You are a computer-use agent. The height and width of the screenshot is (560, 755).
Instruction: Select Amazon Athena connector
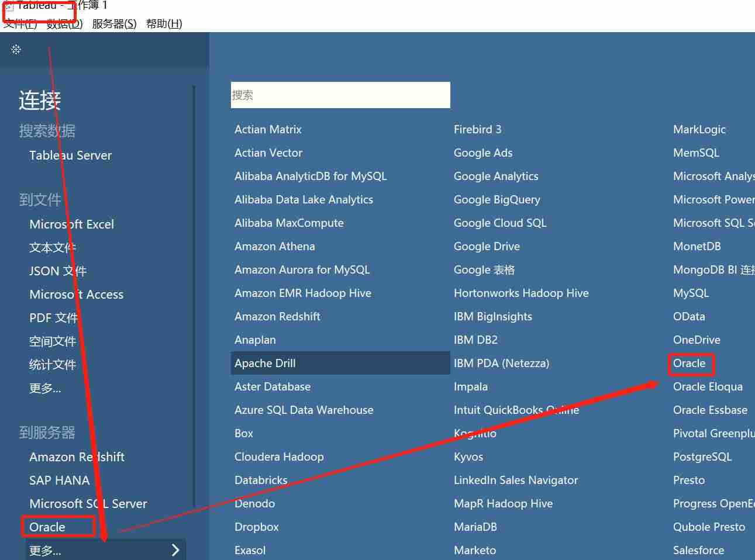click(274, 246)
